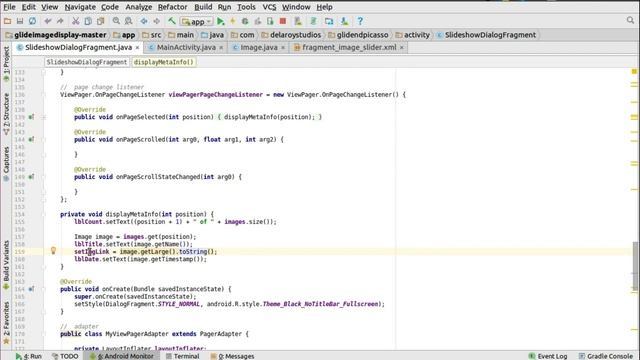The image size is (640, 360).
Task: Collapse the displayMetaInfo method fold marker
Action: (x=44, y=214)
